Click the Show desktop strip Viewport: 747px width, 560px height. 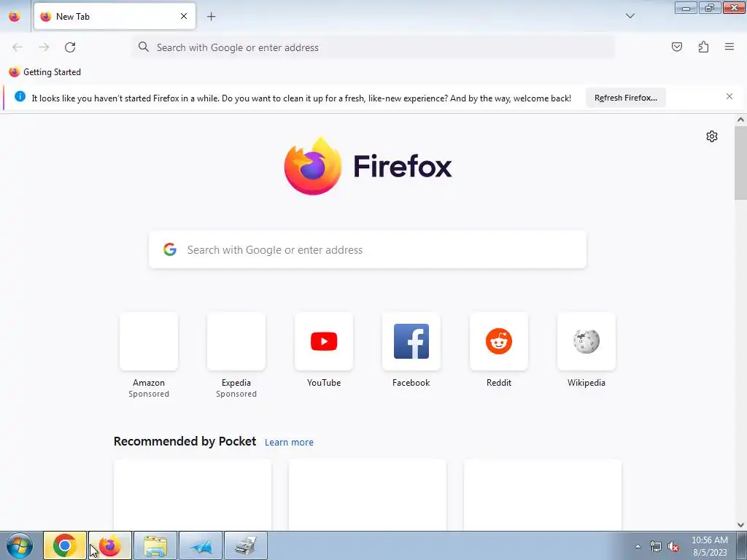pyautogui.click(x=742, y=545)
